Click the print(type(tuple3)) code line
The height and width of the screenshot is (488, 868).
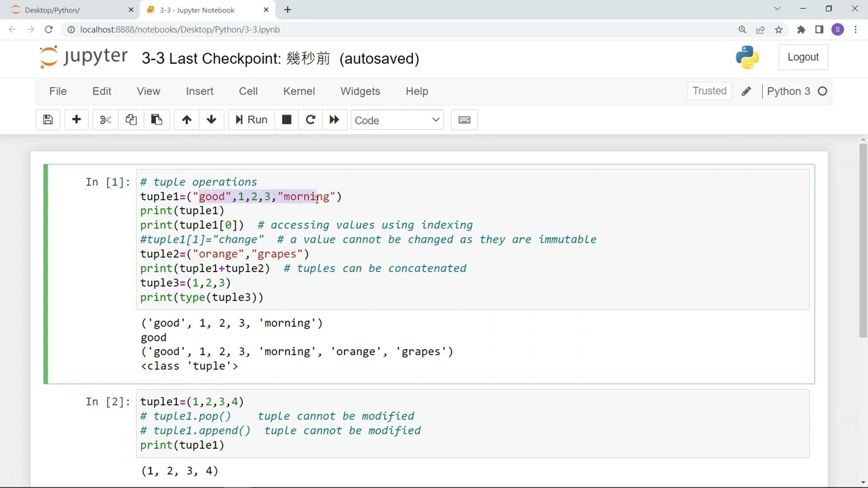202,298
